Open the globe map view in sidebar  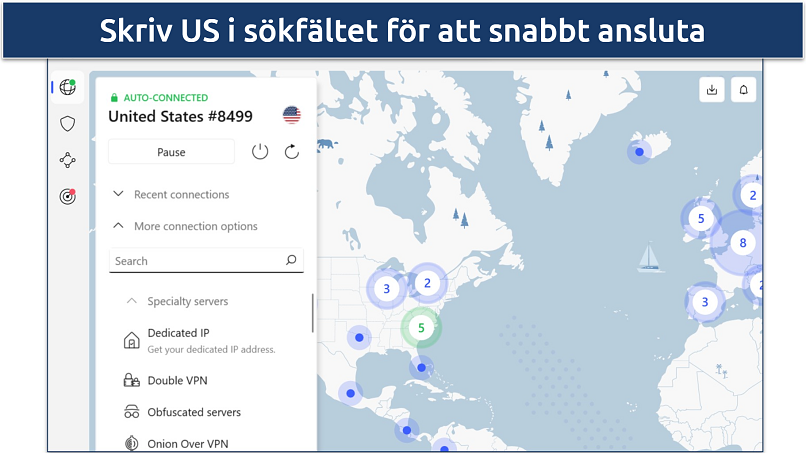67,87
